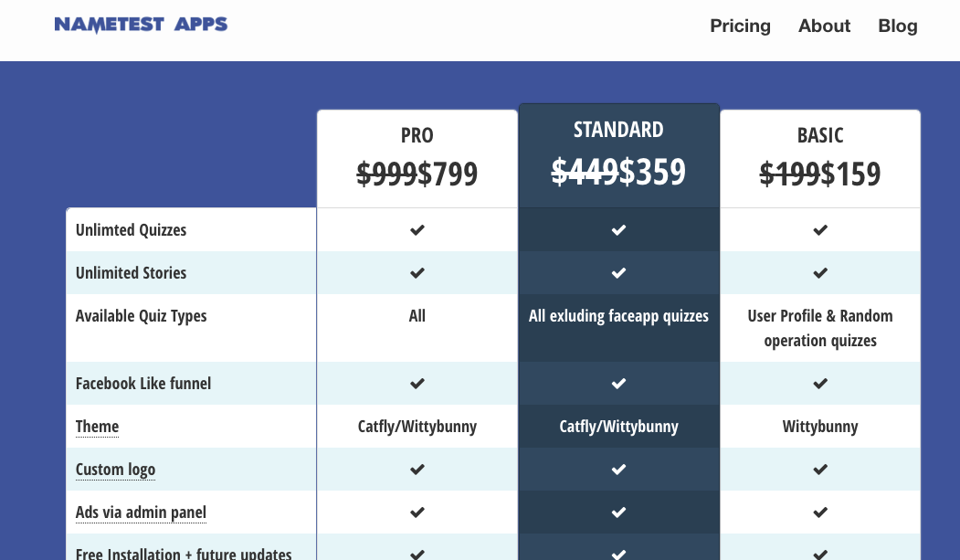Viewport: 960px width, 560px height.
Task: Click Basic checkmark for Custom logo
Action: click(x=820, y=470)
